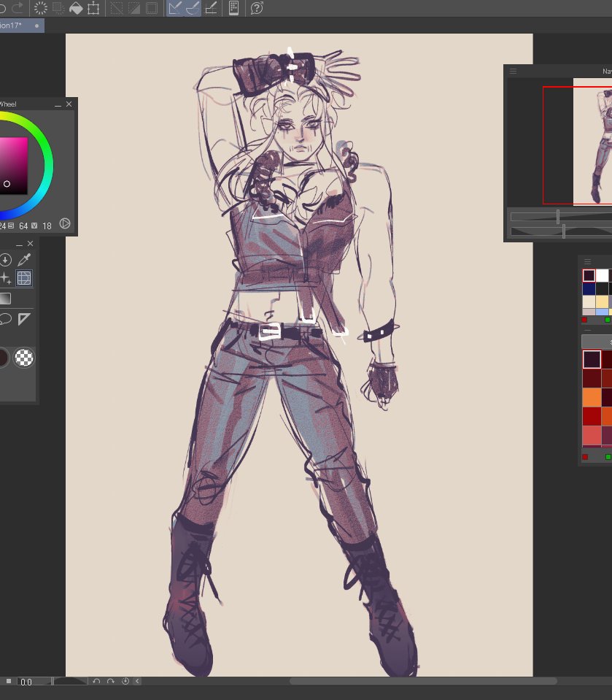Click green square icon under upper color set
Image resolution: width=612 pixels, height=700 pixels.
click(x=608, y=320)
